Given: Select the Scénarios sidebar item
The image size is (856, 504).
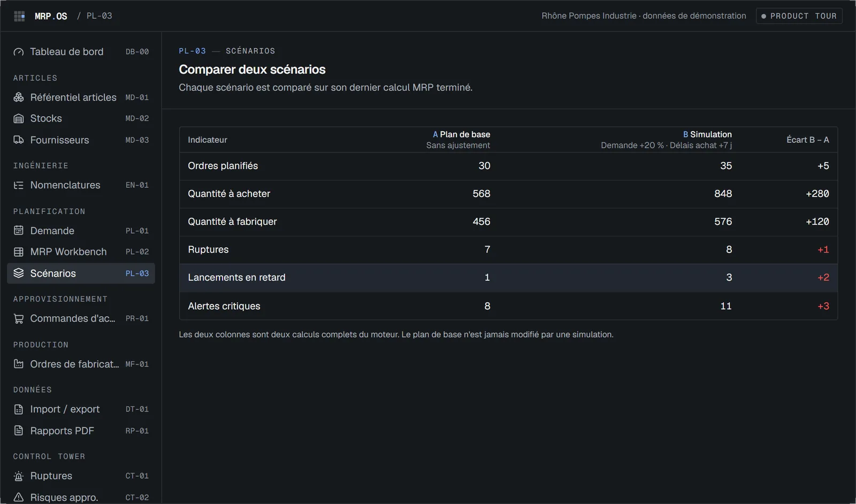Looking at the screenshot, I should click(x=81, y=273).
